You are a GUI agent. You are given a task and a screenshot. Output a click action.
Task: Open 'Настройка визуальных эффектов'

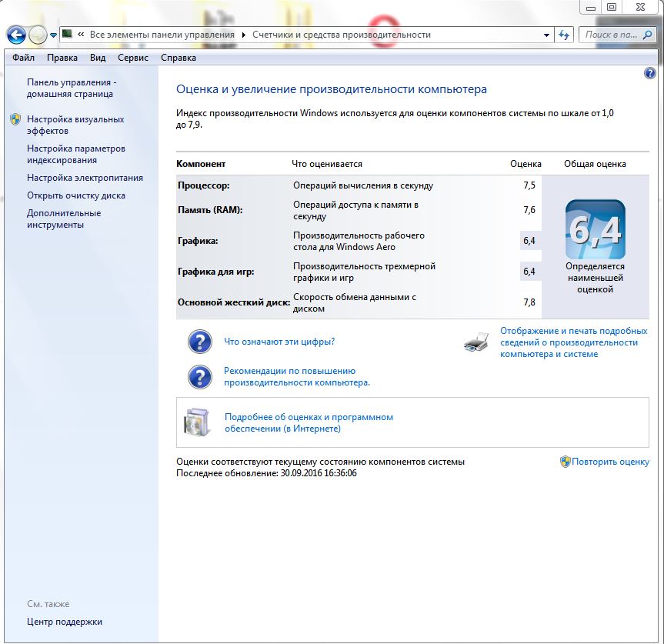point(75,125)
